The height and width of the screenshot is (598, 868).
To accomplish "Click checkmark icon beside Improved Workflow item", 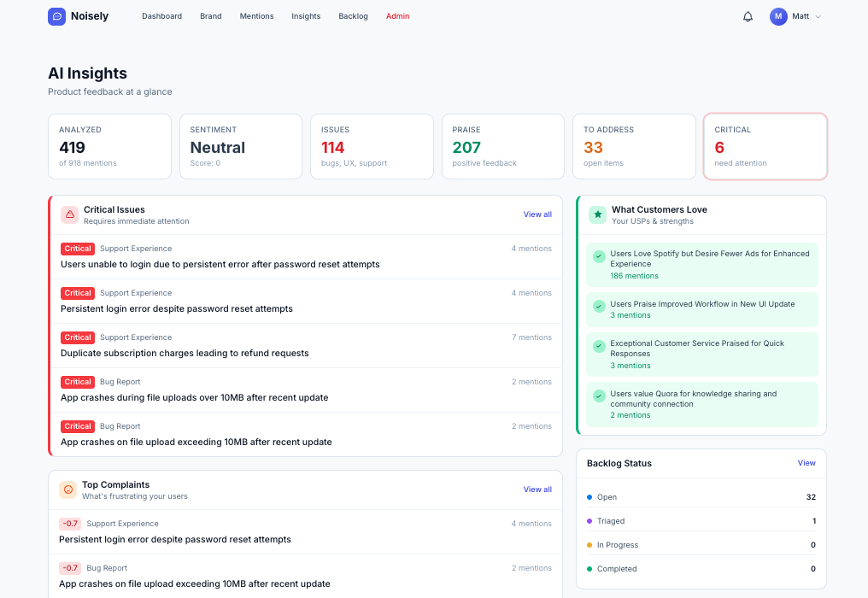I will 598,306.
